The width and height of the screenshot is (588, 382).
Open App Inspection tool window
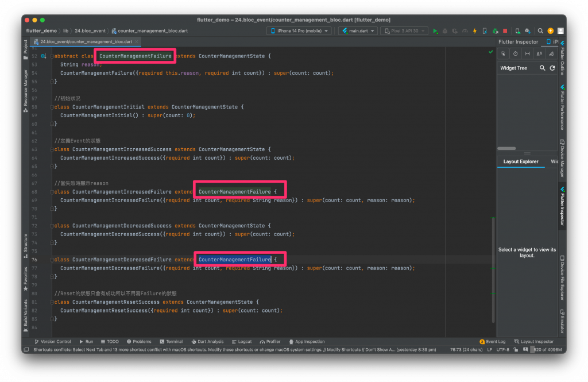pos(307,342)
